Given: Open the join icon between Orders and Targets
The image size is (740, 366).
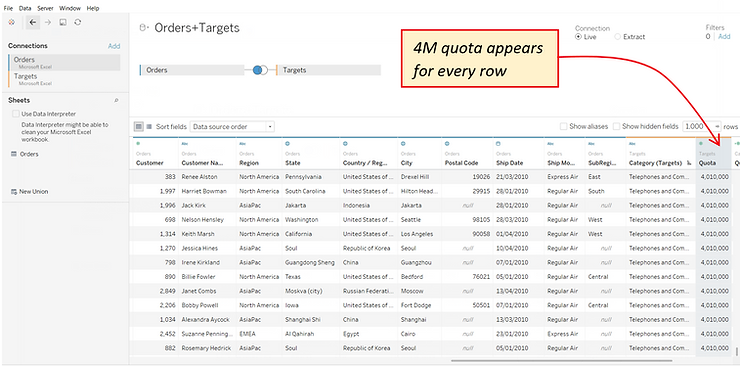Looking at the screenshot, I should (260, 70).
